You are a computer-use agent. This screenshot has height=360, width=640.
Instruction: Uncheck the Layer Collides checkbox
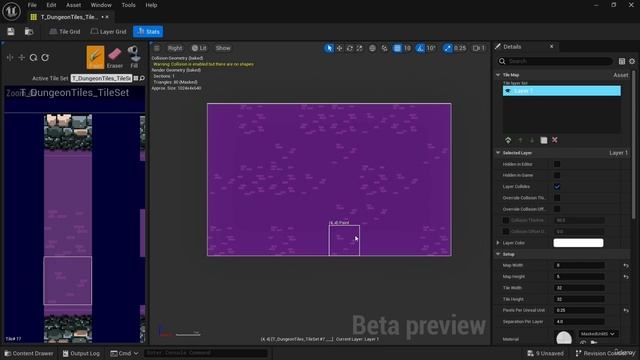click(x=557, y=187)
